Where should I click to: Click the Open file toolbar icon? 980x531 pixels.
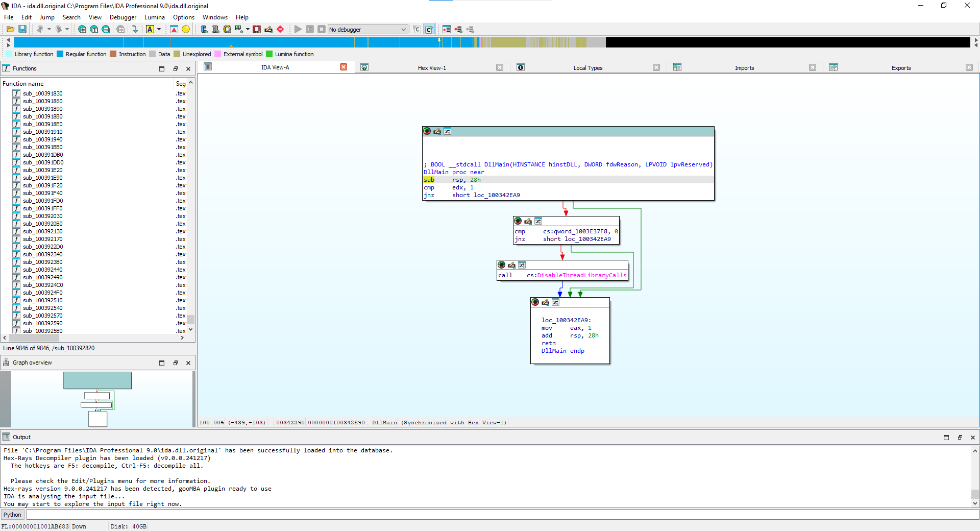10,29
